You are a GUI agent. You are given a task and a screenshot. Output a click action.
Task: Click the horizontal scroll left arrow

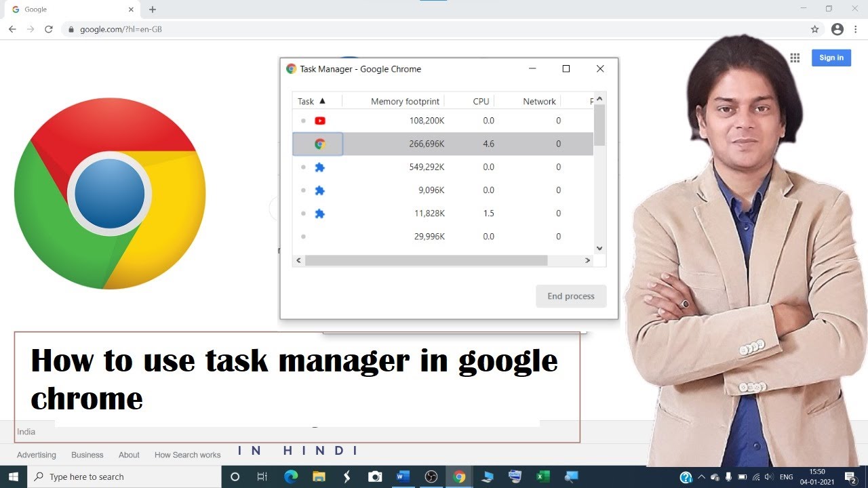[299, 260]
